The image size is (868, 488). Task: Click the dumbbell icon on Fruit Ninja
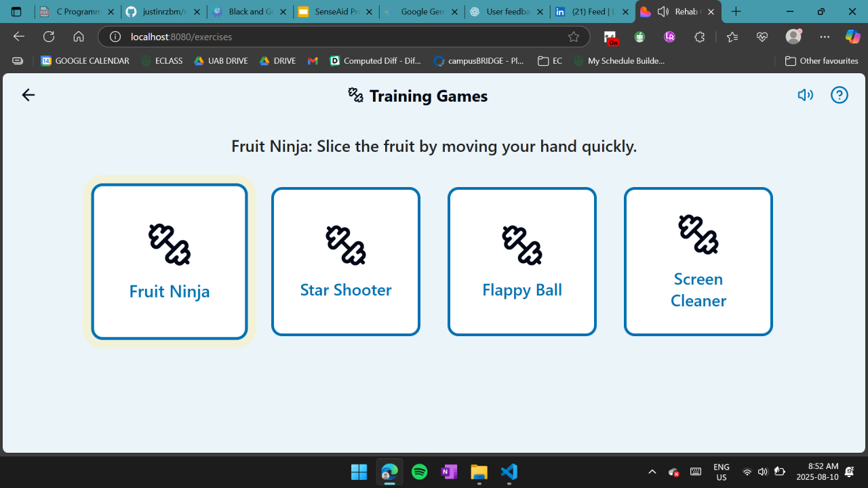(x=170, y=245)
